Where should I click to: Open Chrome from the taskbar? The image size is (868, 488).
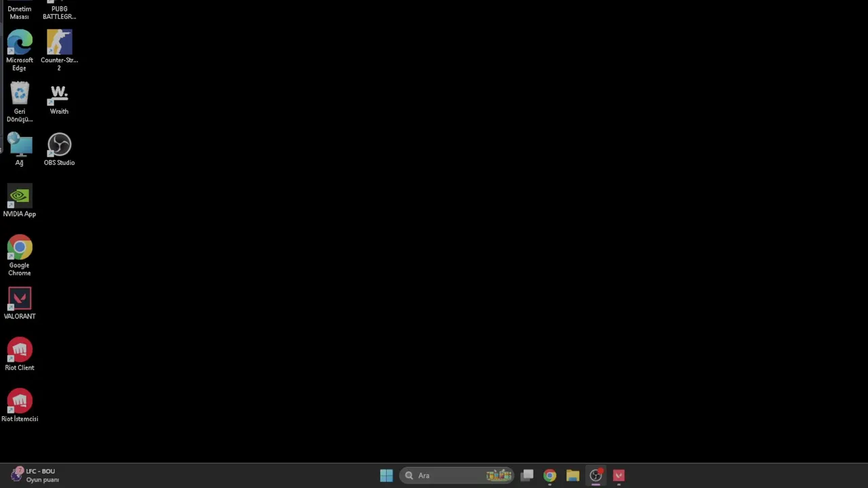tap(550, 476)
